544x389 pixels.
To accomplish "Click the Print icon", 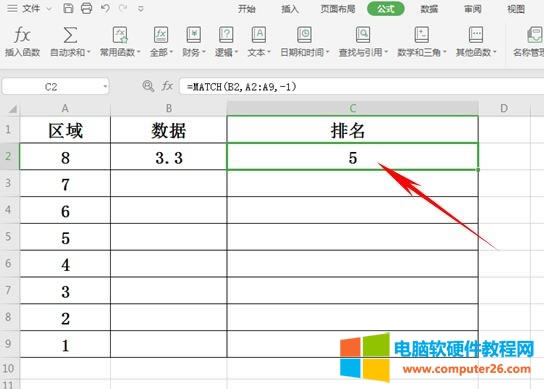I will pos(86,8).
